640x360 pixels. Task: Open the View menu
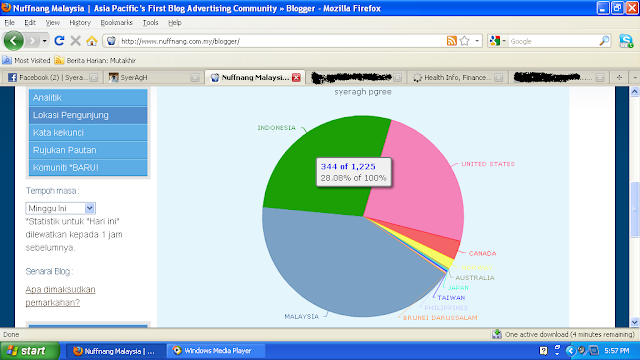pyautogui.click(x=52, y=22)
